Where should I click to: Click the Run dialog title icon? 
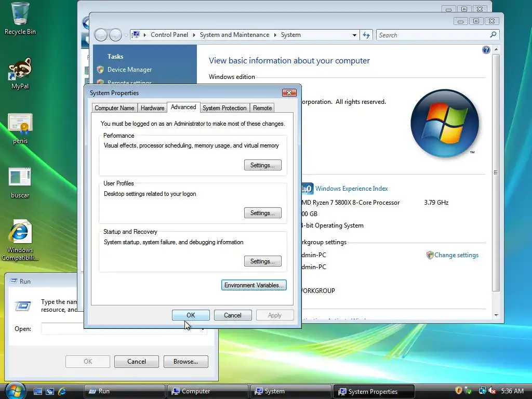tap(14, 281)
